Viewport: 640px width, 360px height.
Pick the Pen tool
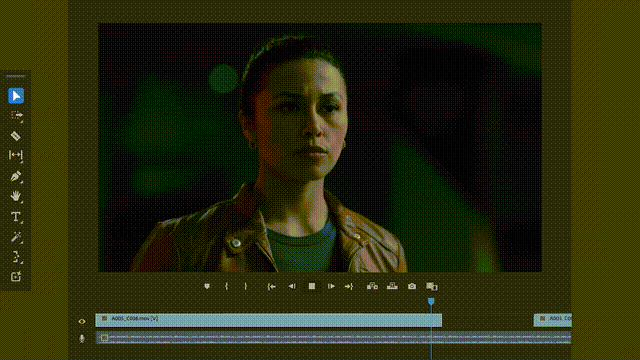coord(16,176)
